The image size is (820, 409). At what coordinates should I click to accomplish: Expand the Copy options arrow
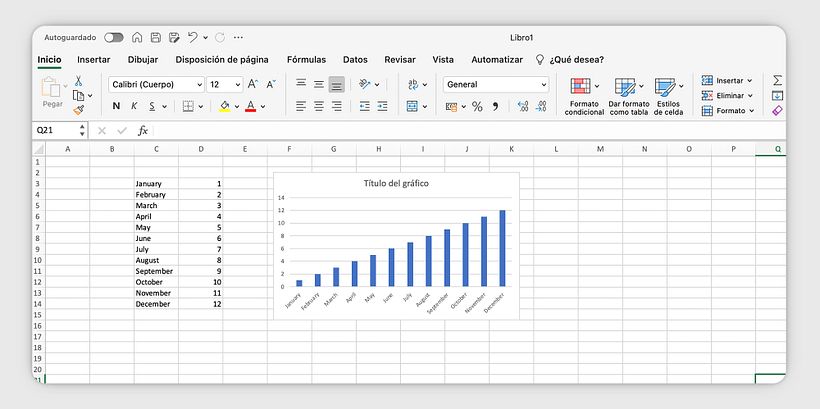(x=90, y=96)
